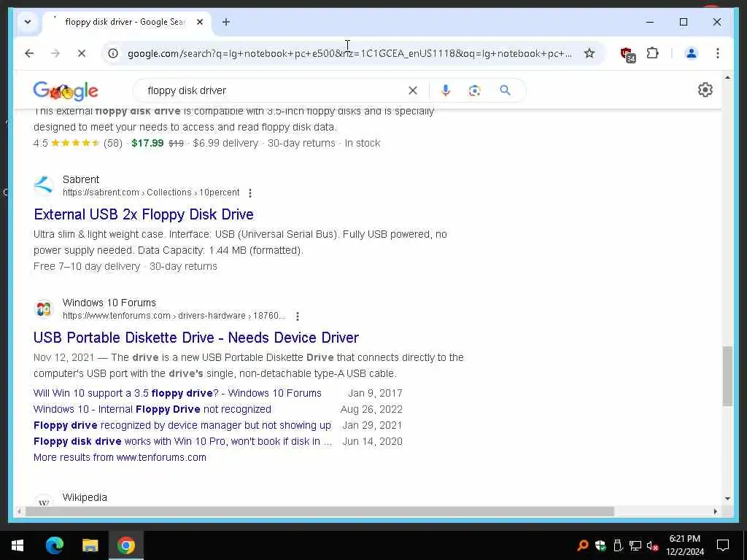Go back with the browser back arrow
747x560 pixels.
[x=29, y=53]
